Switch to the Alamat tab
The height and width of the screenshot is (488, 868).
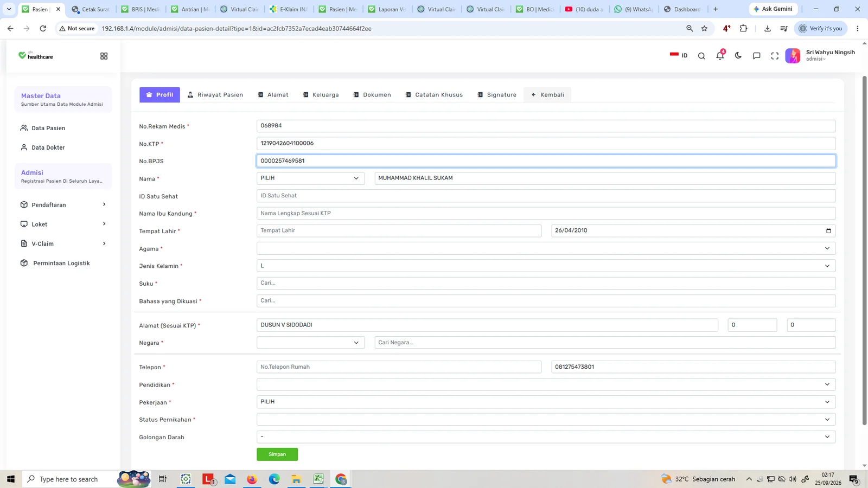(x=273, y=94)
